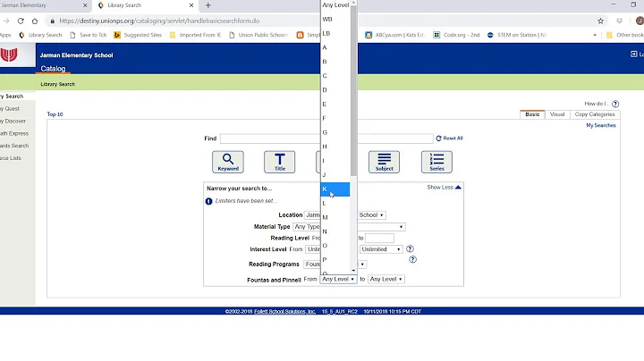Click the browser address bar URL
This screenshot has height=361, width=644.
159,21
